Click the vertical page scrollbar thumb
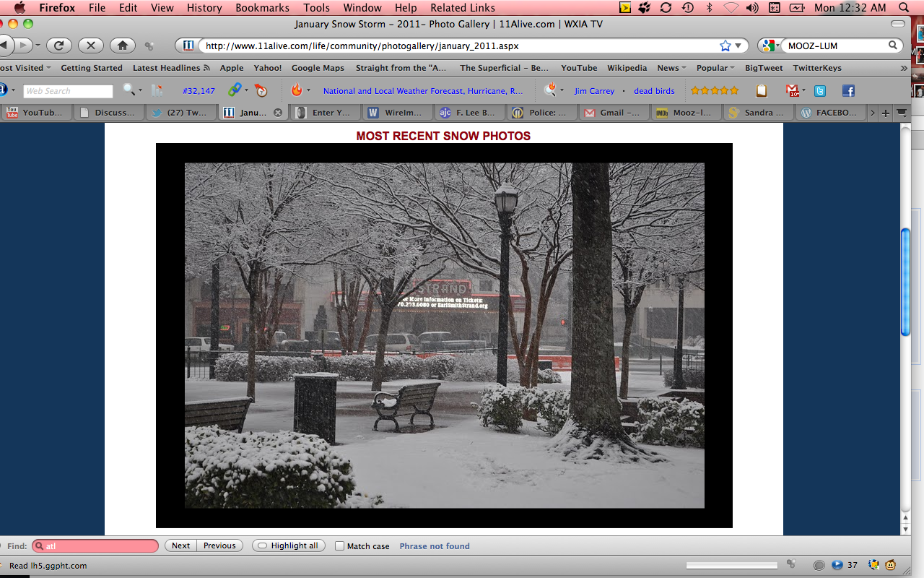Viewport: 924px width, 578px height. 905,282
